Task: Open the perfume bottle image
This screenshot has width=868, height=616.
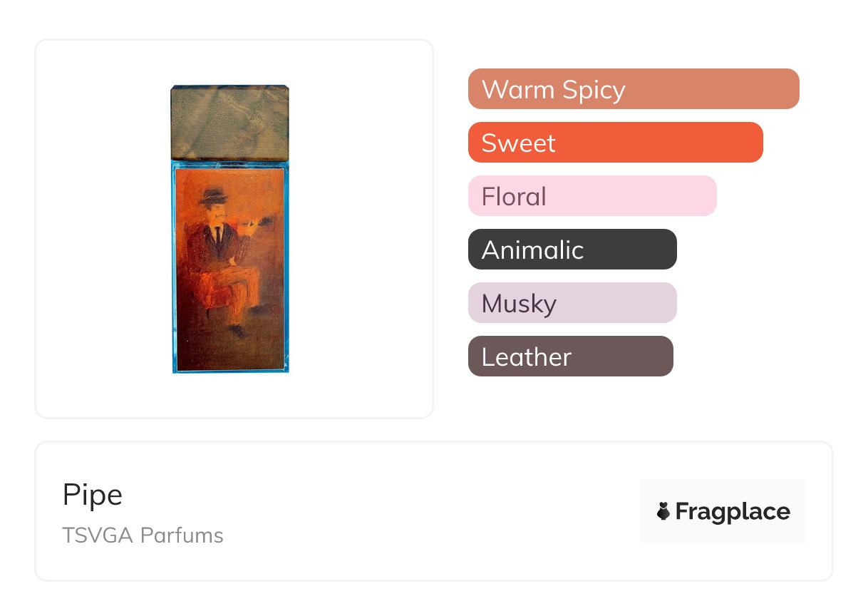Action: point(229,229)
